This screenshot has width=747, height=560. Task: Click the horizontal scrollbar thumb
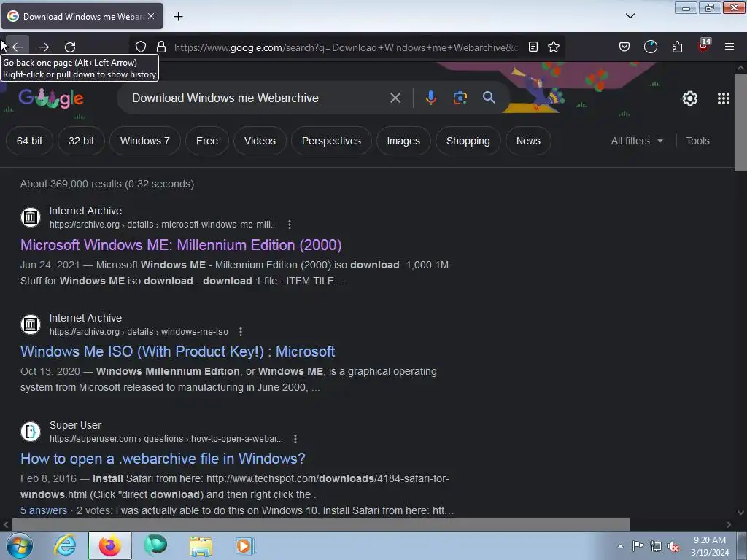320,524
